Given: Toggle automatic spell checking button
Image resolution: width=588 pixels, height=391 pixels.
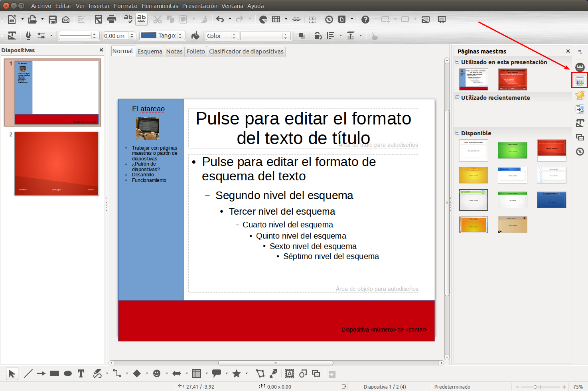Looking at the screenshot, I should click(141, 19).
